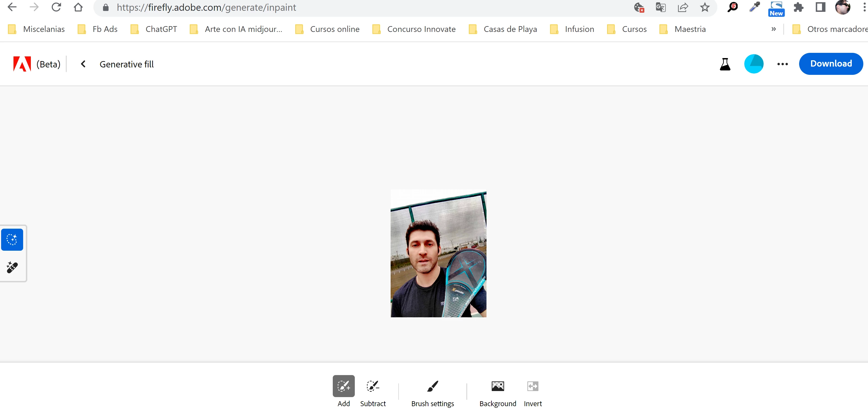Click the Background removal icon
The height and width of the screenshot is (418, 868).
(x=497, y=386)
